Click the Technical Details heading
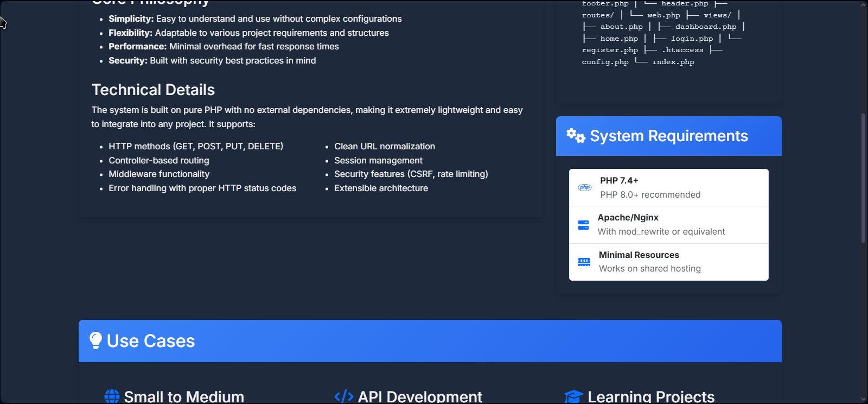This screenshot has width=868, height=404. click(153, 90)
